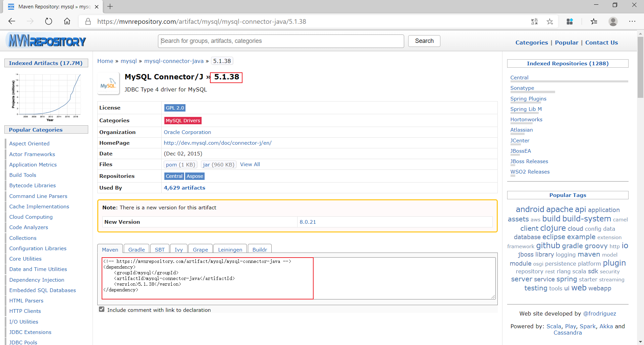Open the Grape tab
The height and width of the screenshot is (345, 644).
pyautogui.click(x=200, y=250)
